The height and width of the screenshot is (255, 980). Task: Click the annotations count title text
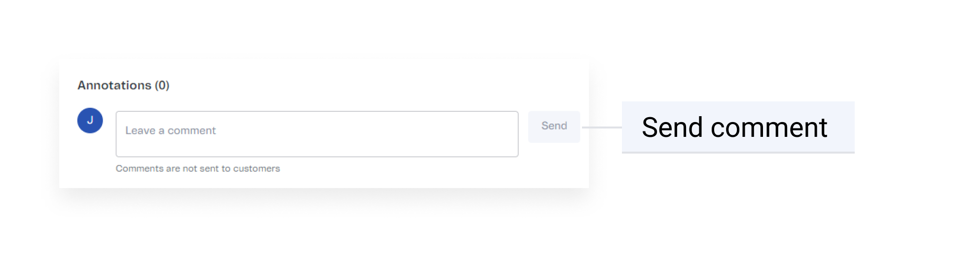[x=123, y=86]
